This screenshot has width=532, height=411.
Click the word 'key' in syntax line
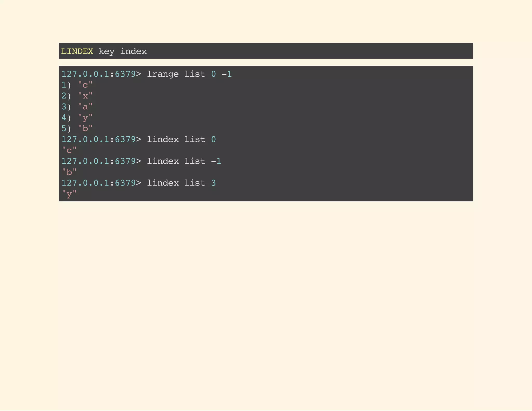[107, 51]
